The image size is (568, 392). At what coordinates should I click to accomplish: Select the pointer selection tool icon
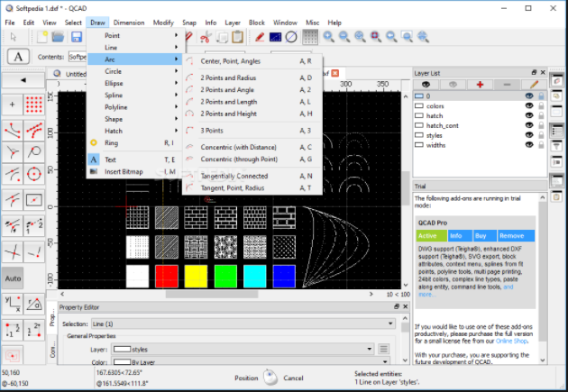click(x=14, y=37)
